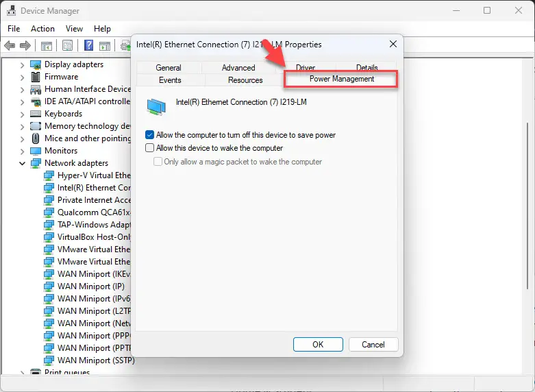Open the View menu
This screenshot has height=392, width=535.
(x=74, y=29)
